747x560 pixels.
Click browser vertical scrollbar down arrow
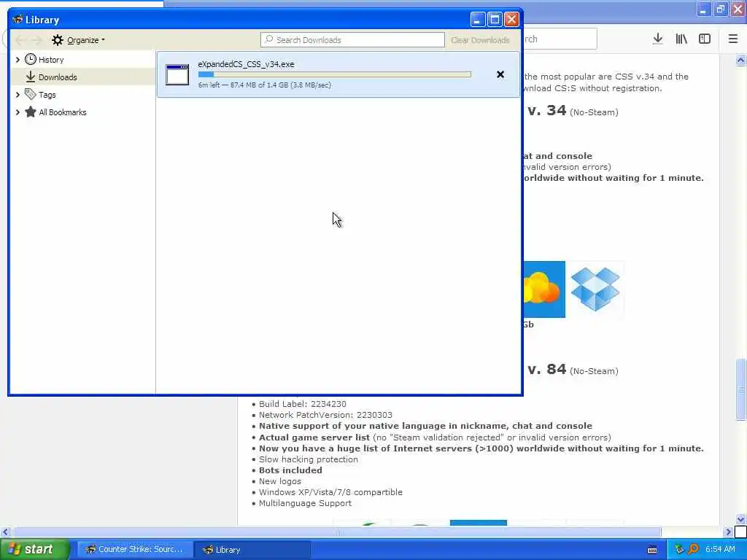coord(741,519)
